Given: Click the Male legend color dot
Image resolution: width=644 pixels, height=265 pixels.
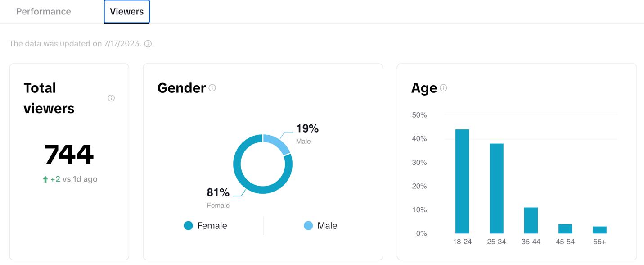Looking at the screenshot, I should (x=308, y=226).
